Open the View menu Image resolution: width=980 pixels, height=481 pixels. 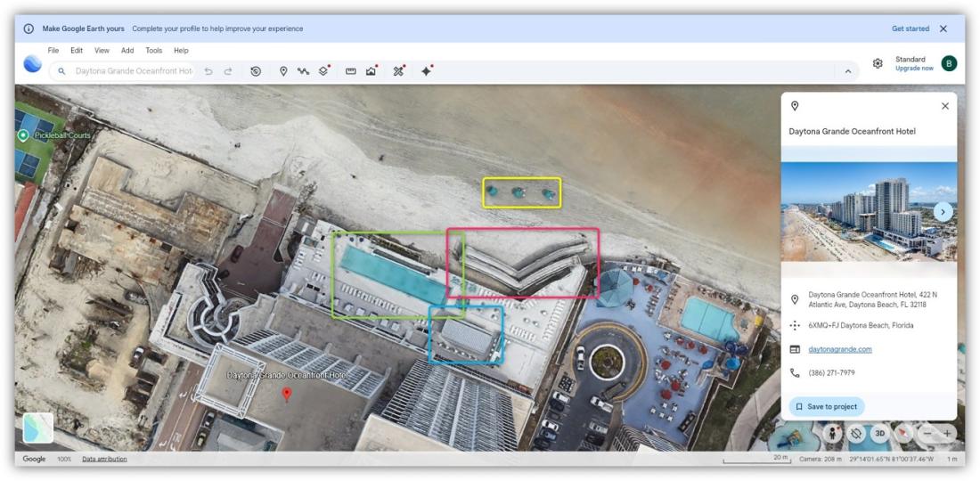(x=102, y=51)
